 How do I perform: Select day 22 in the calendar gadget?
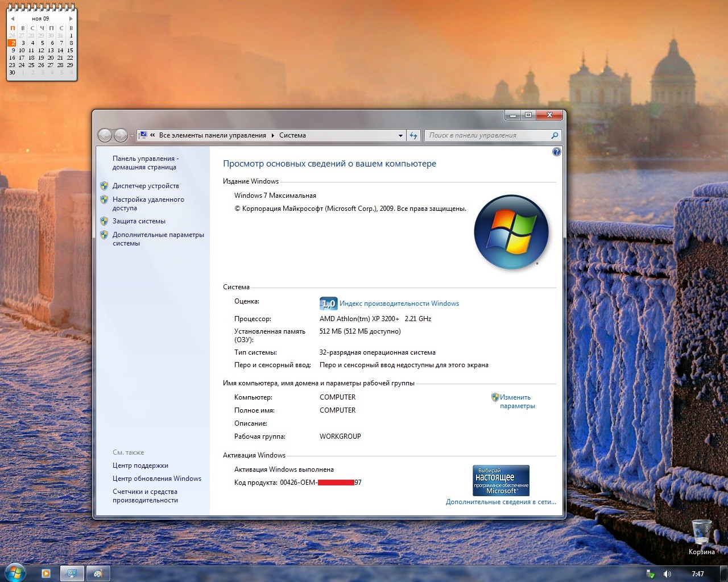71,57
